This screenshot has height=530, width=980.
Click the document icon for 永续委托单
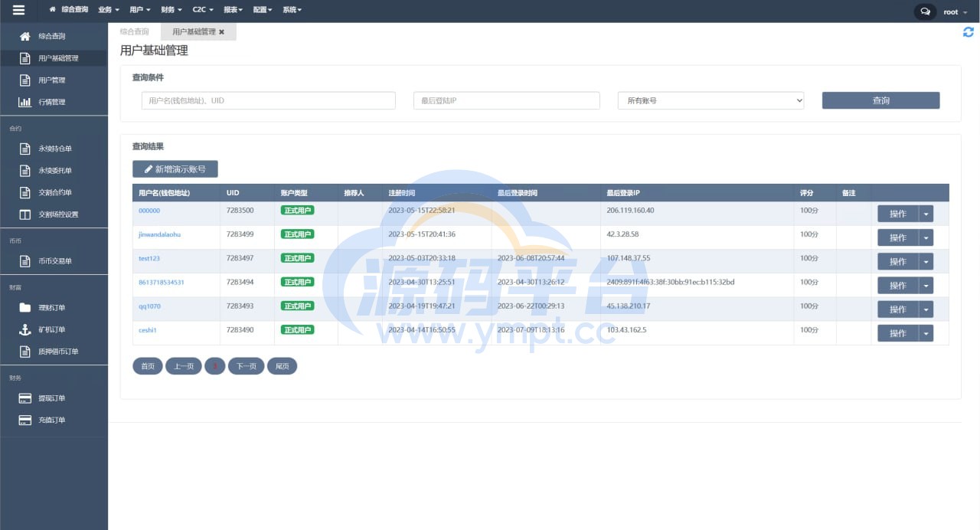25,170
